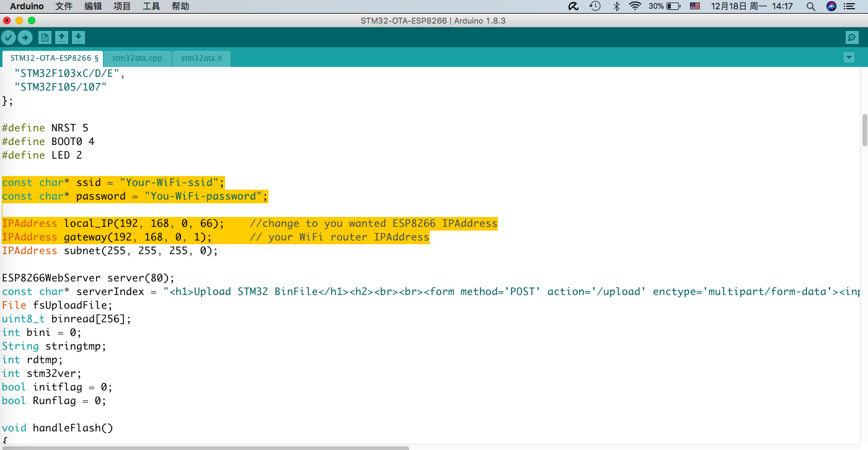Click the serverIndex declaration line

tap(431, 291)
